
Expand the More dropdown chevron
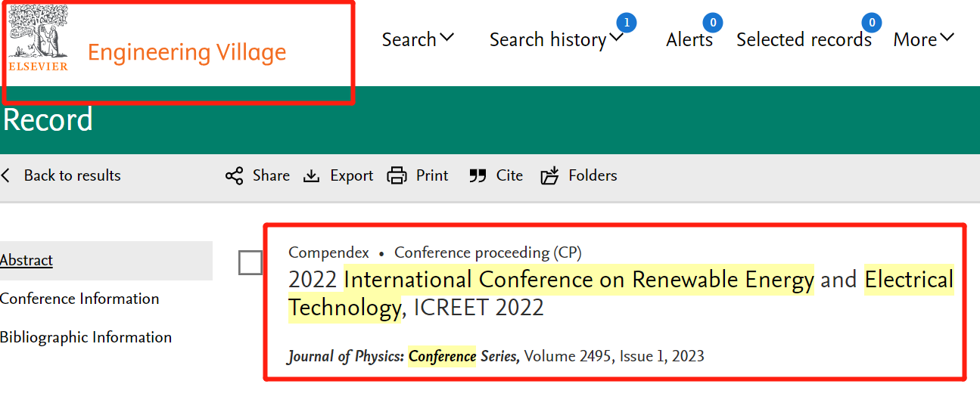click(947, 37)
